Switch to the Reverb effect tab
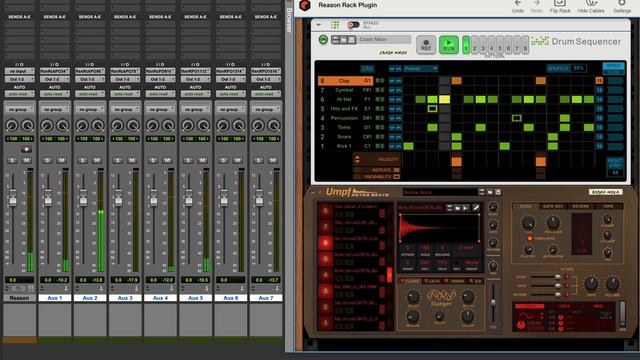640x360 pixels. 580,207
